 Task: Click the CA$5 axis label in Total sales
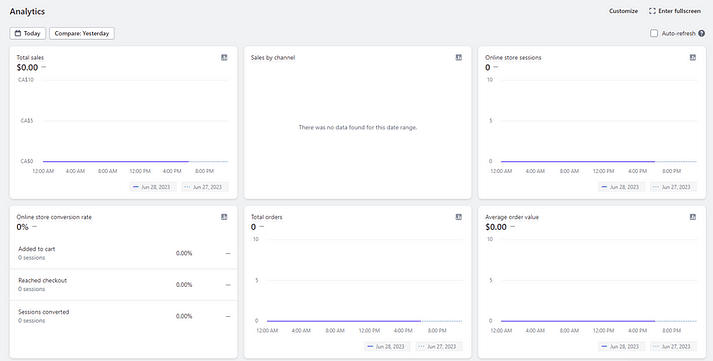[27, 120]
